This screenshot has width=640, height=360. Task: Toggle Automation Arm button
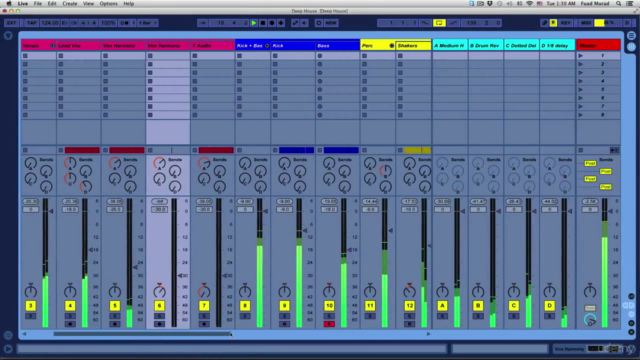point(295,23)
